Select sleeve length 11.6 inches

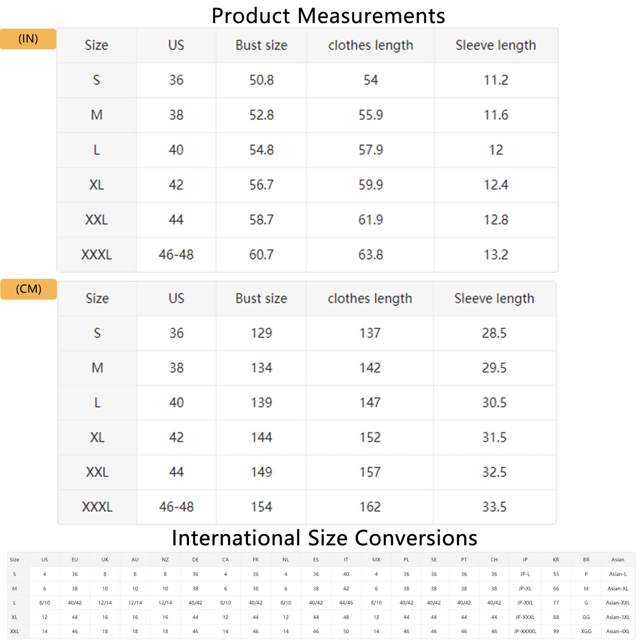(496, 115)
